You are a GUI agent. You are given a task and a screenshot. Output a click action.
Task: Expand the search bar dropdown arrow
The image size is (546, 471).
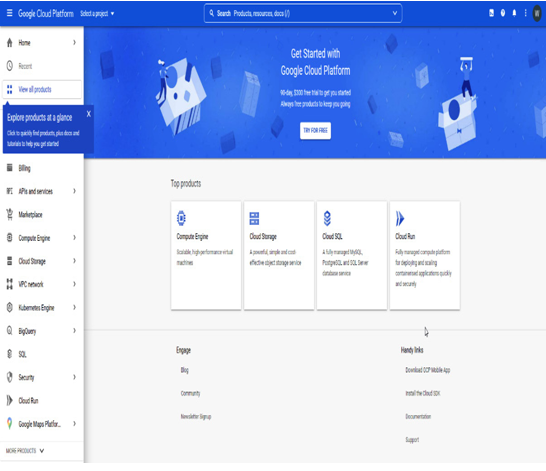[x=395, y=13]
